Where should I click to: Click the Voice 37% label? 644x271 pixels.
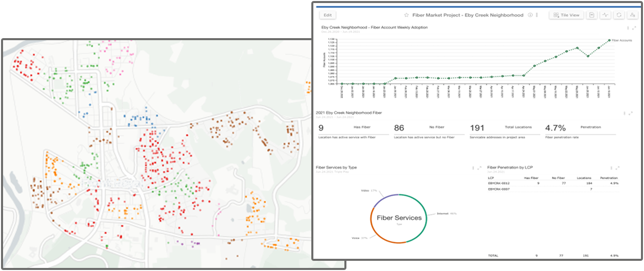click(x=359, y=238)
